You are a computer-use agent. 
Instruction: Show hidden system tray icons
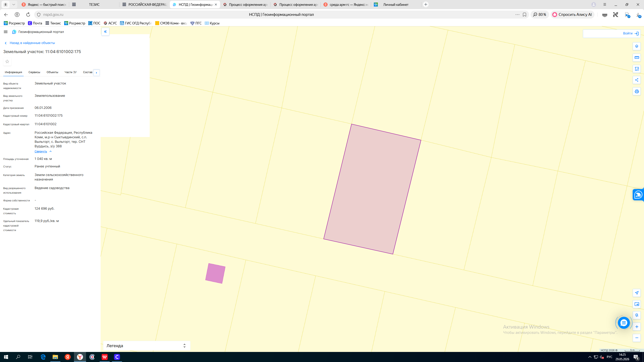tap(590, 357)
